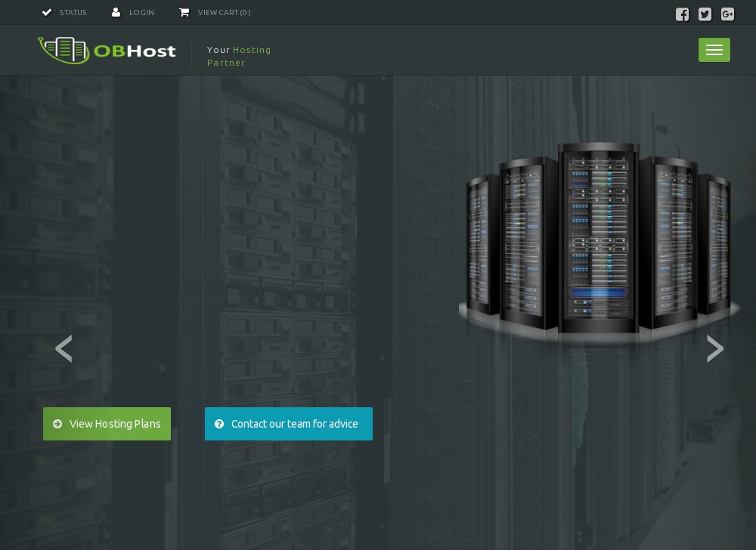Click the Your Hosting Partner tagline
756x550 pixels.
239,56
